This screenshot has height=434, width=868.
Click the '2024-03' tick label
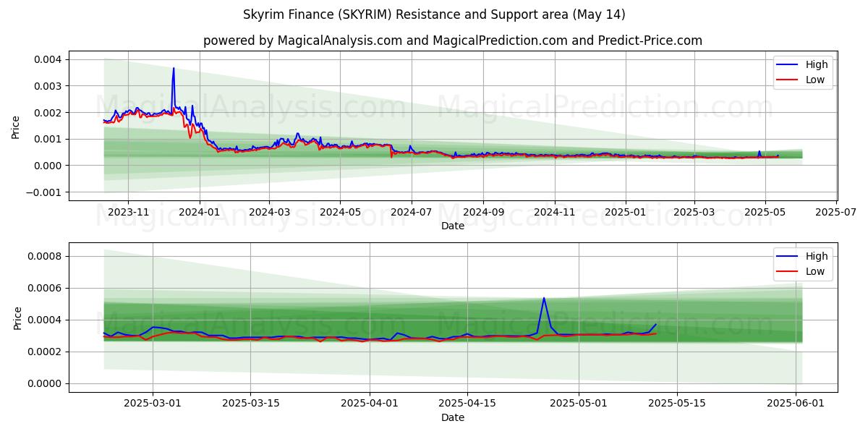tap(269, 212)
